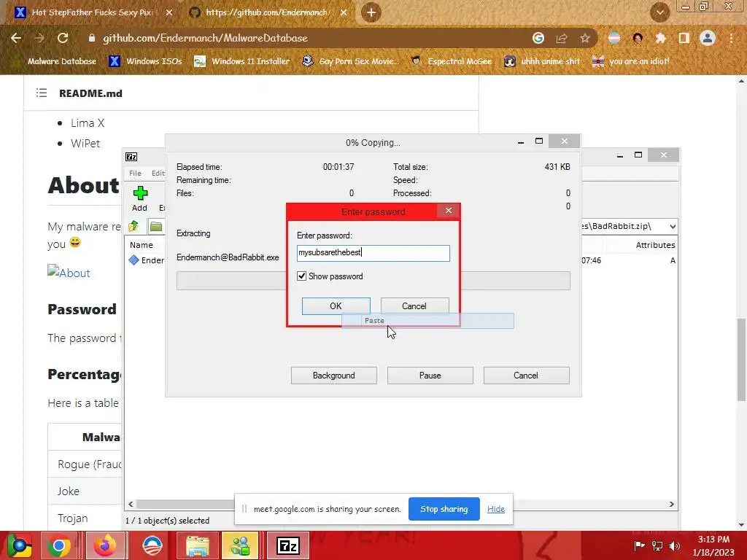Open the striped flag extension icon

click(614, 38)
